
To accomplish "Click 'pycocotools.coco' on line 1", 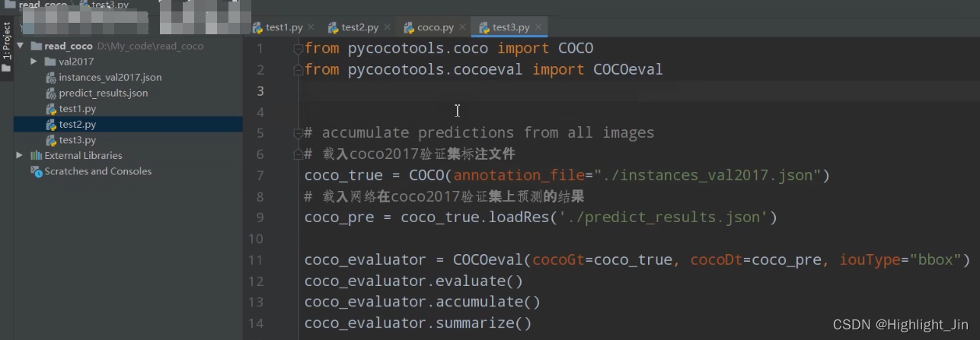I will click(418, 49).
